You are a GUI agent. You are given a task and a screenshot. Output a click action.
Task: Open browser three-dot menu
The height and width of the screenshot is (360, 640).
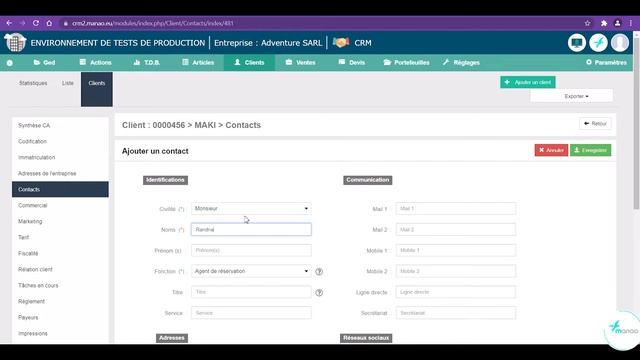tap(631, 23)
